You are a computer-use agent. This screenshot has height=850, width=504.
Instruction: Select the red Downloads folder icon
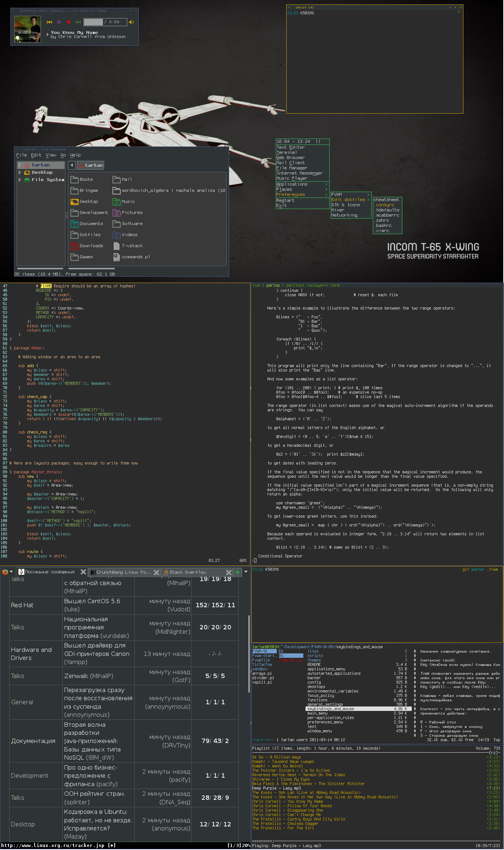(x=74, y=246)
